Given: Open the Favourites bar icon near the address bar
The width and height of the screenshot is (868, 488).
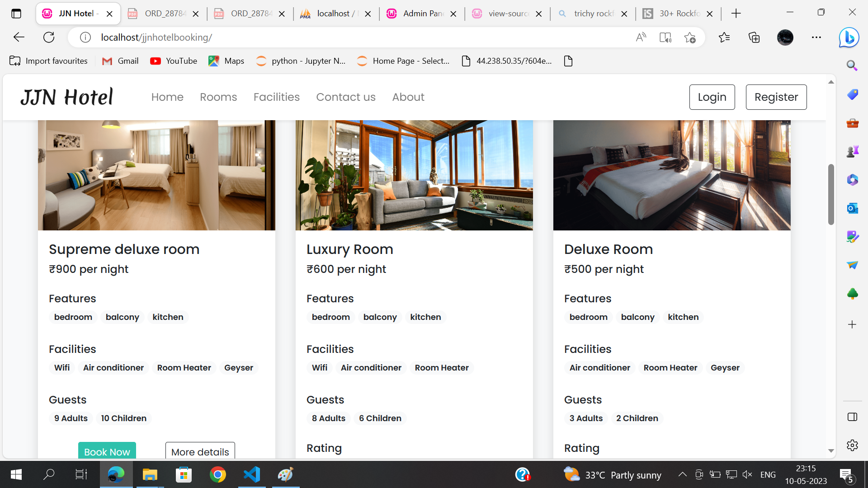Looking at the screenshot, I should click(725, 38).
